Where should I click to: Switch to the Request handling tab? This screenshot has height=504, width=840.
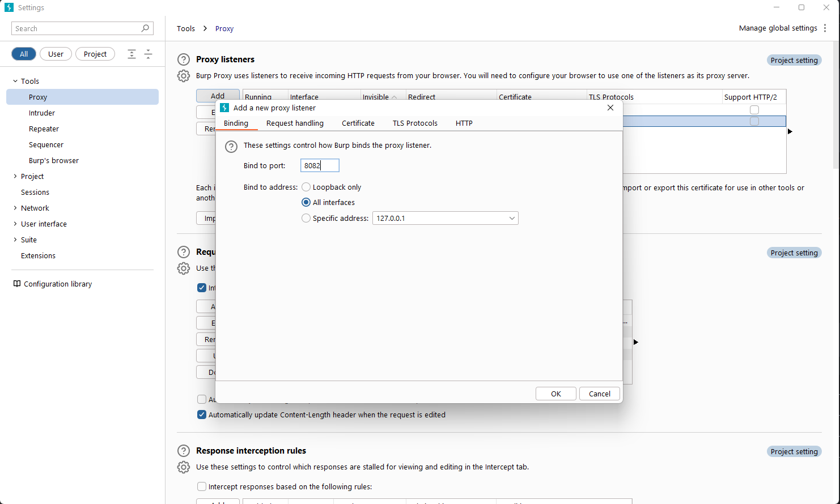295,123
